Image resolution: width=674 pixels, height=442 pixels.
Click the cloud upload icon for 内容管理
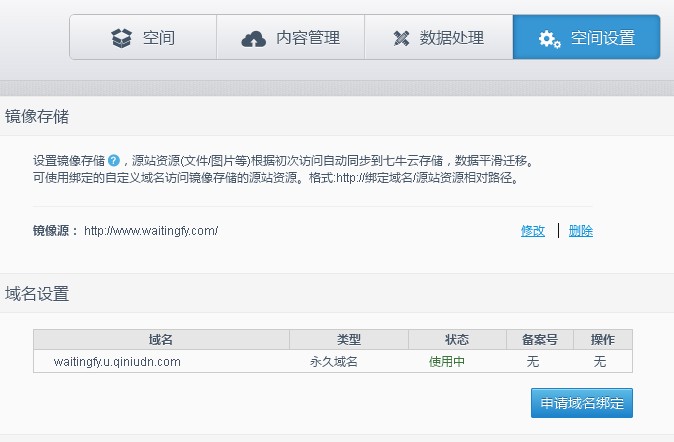(x=254, y=39)
